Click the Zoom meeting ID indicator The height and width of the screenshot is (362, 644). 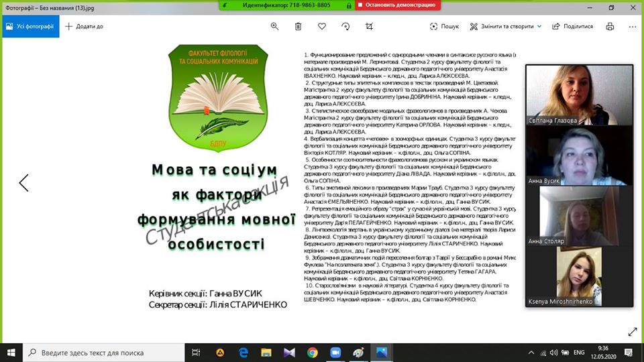click(x=286, y=5)
